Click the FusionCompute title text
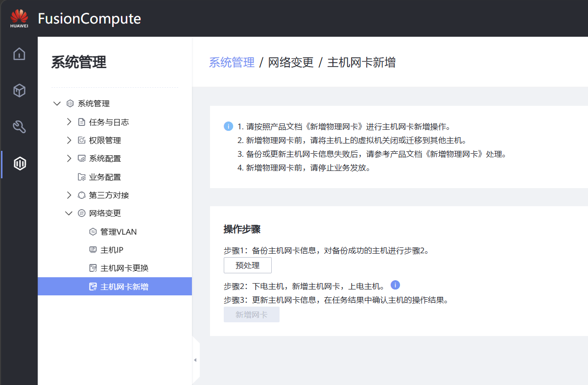Image resolution: width=588 pixels, height=385 pixels. point(89,19)
